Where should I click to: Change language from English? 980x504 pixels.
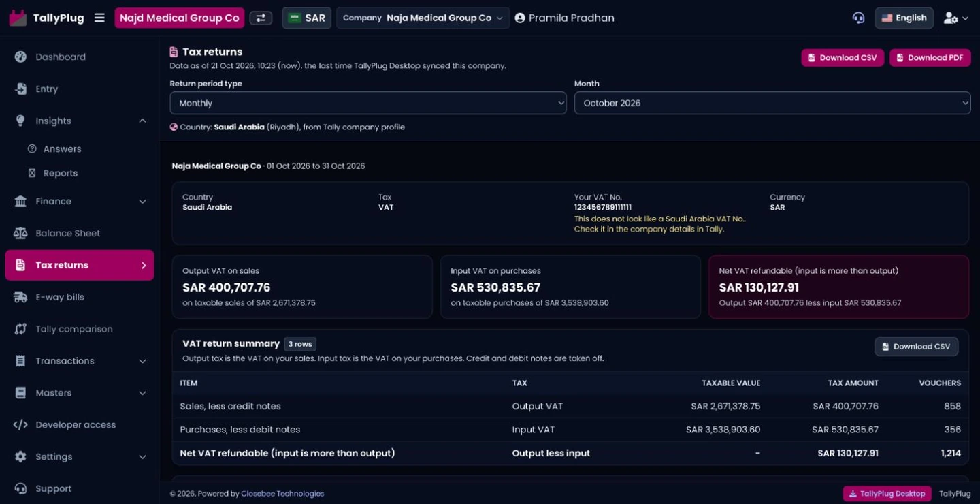904,18
